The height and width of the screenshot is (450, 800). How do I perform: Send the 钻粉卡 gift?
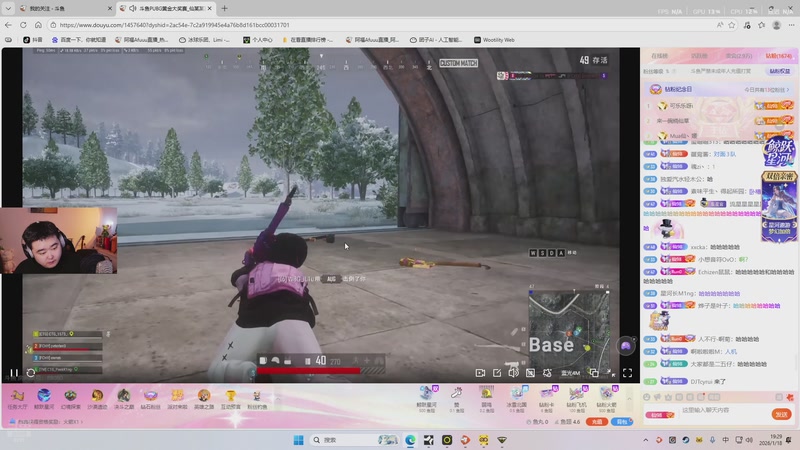(x=546, y=398)
